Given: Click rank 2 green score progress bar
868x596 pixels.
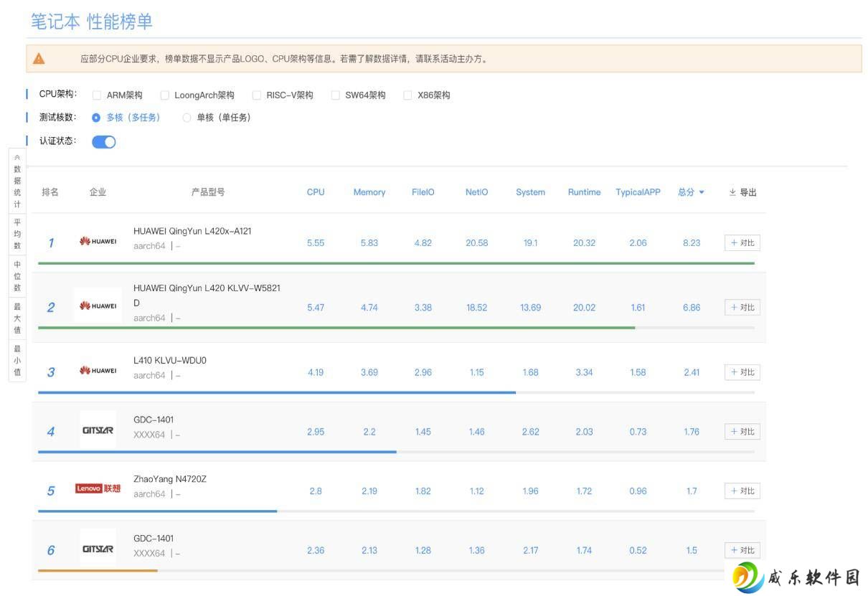Looking at the screenshot, I should (336, 328).
